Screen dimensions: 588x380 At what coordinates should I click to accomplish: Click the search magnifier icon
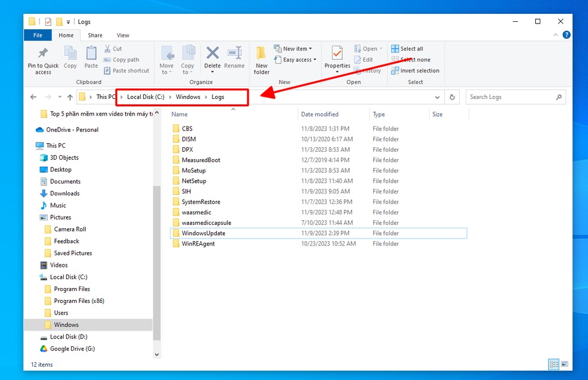[559, 97]
